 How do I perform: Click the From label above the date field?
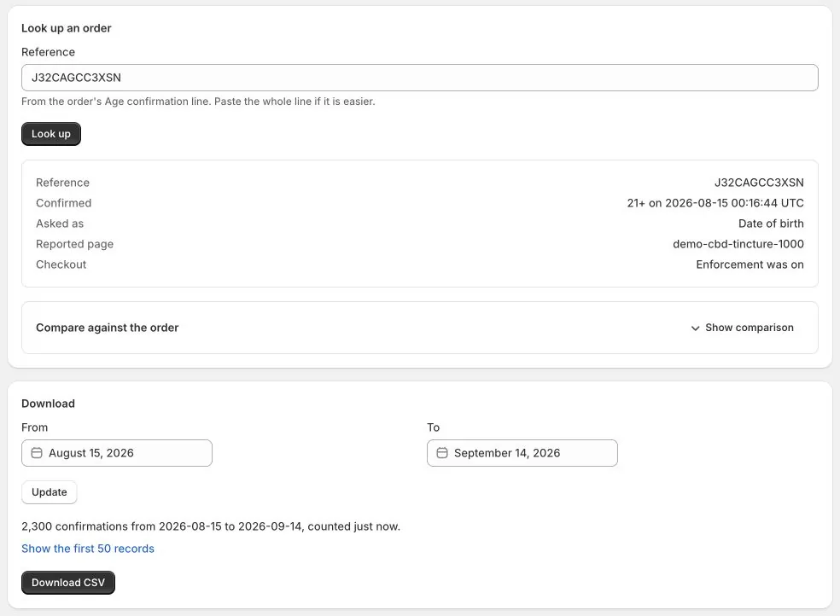(x=34, y=427)
